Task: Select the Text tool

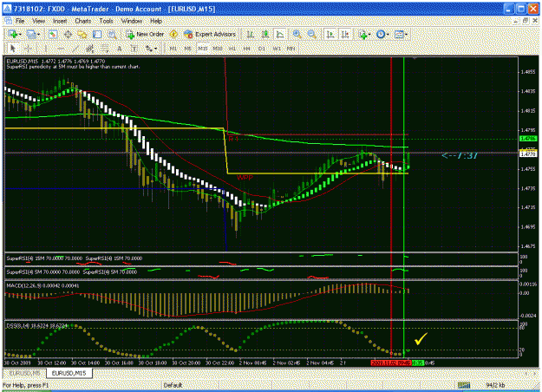Action: [120, 49]
